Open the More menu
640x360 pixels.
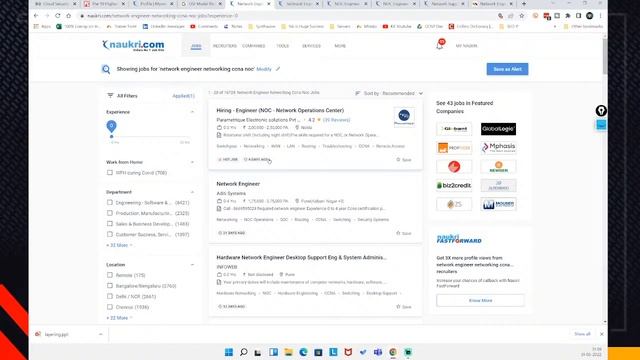[340, 46]
